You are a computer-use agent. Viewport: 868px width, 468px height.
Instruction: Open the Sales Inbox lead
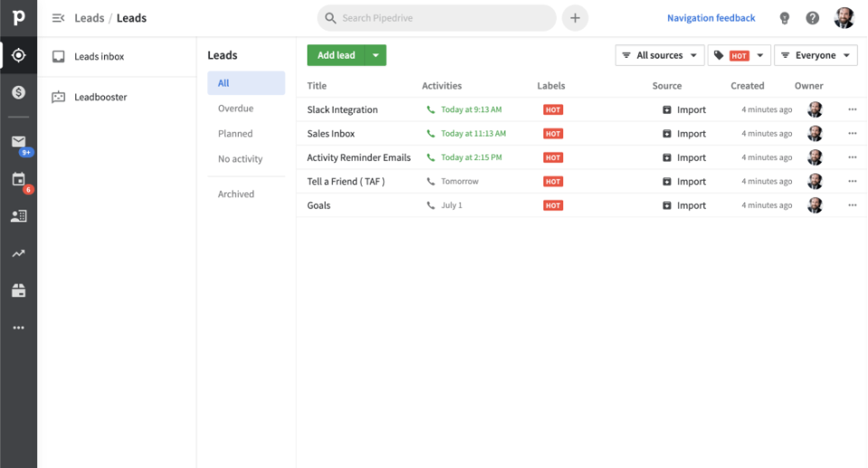[331, 134]
